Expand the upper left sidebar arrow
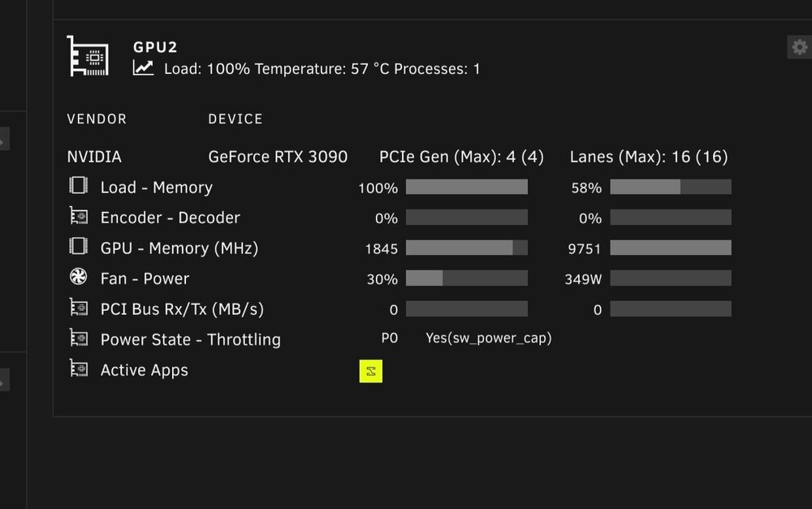This screenshot has height=509, width=812. coord(3,139)
